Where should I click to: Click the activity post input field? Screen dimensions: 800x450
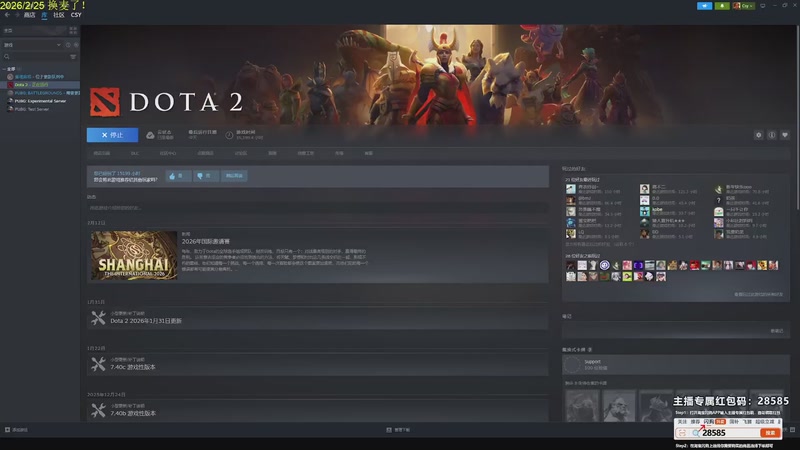317,208
